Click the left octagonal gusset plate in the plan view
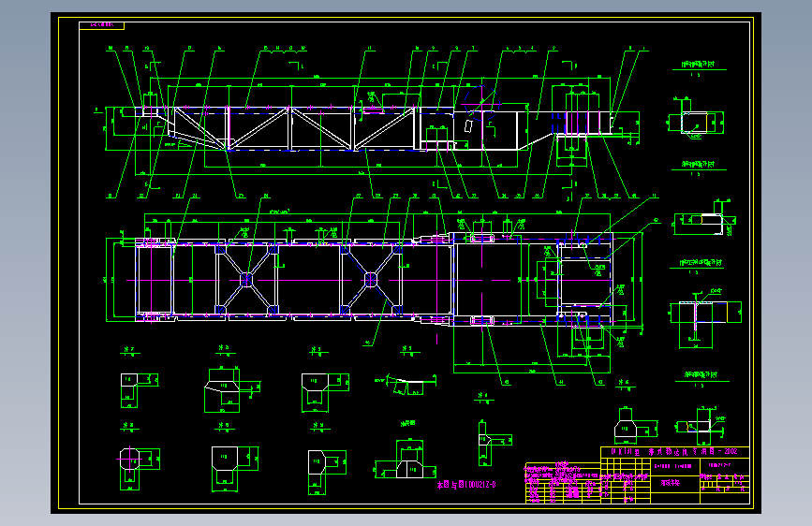Viewport: 812px width, 526px height. click(246, 280)
